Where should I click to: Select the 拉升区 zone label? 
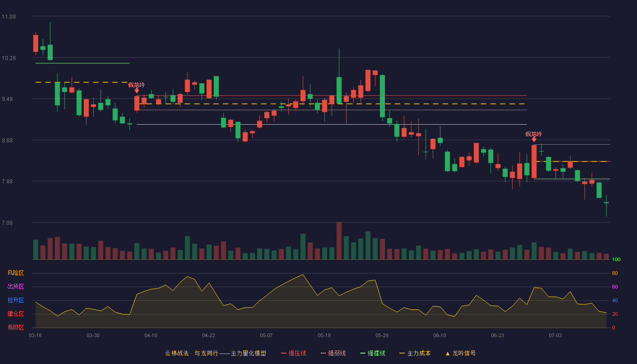15,300
